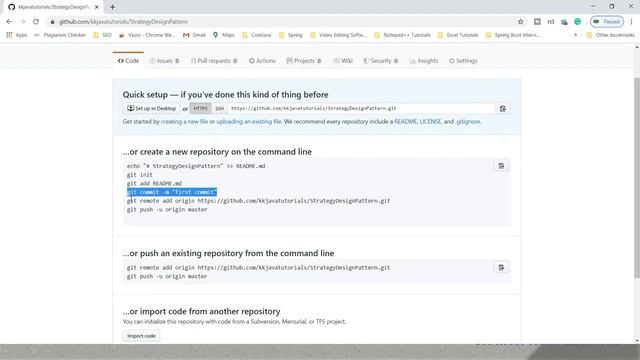Open the Notepad++ Tutorials bookmarks folder
This screenshot has width=640, height=360.
pyautogui.click(x=402, y=35)
